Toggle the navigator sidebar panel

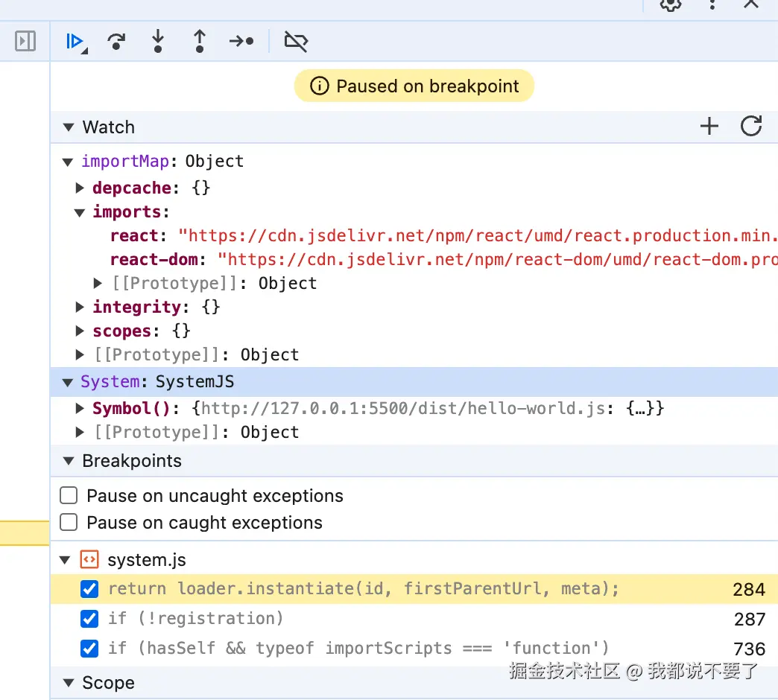[25, 41]
